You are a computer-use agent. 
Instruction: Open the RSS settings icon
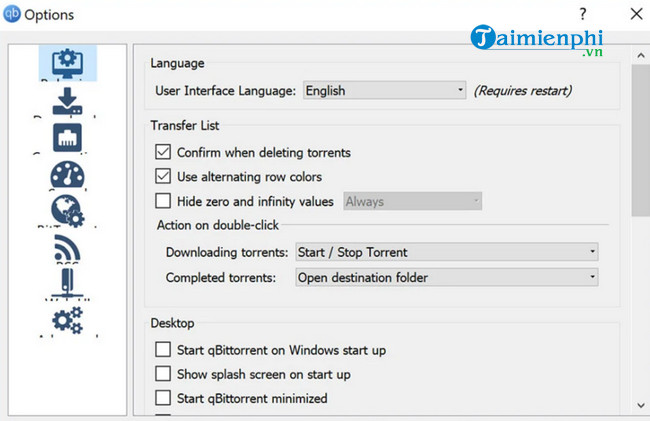coord(67,247)
